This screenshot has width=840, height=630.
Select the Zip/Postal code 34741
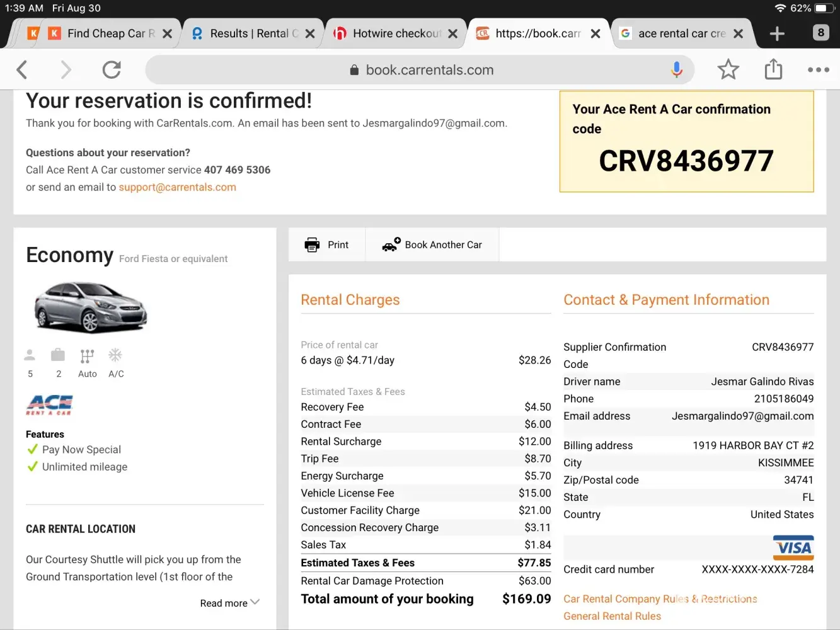coord(799,480)
